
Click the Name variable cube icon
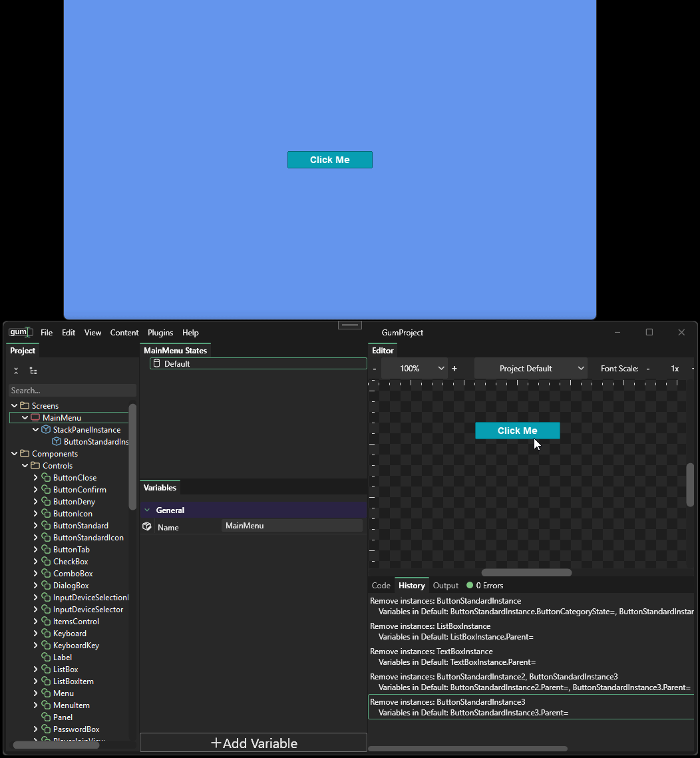147,526
